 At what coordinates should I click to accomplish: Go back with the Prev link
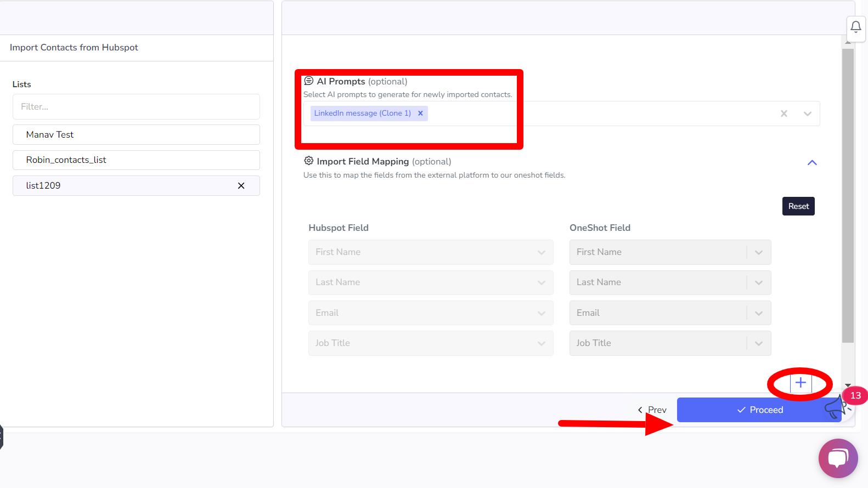pyautogui.click(x=652, y=410)
